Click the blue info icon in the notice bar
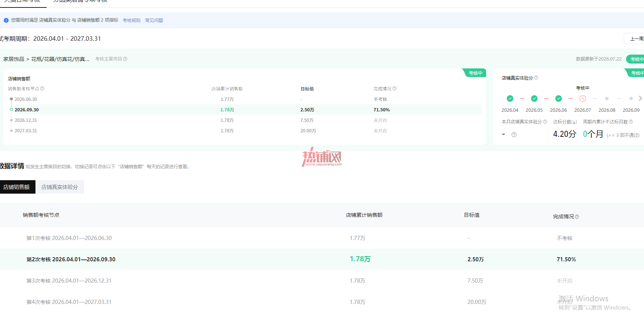This screenshot has width=644, height=314. pyautogui.click(x=6, y=20)
